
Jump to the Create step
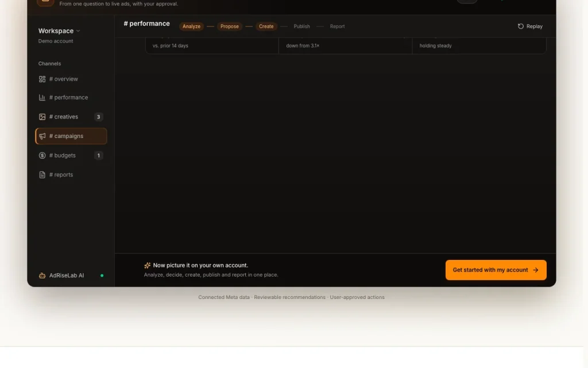[x=266, y=26]
